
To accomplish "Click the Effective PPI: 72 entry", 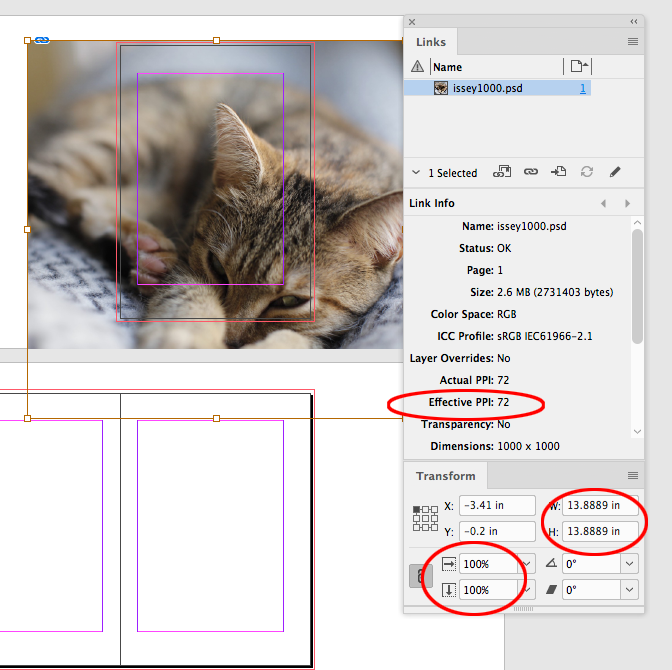I will (x=468, y=402).
